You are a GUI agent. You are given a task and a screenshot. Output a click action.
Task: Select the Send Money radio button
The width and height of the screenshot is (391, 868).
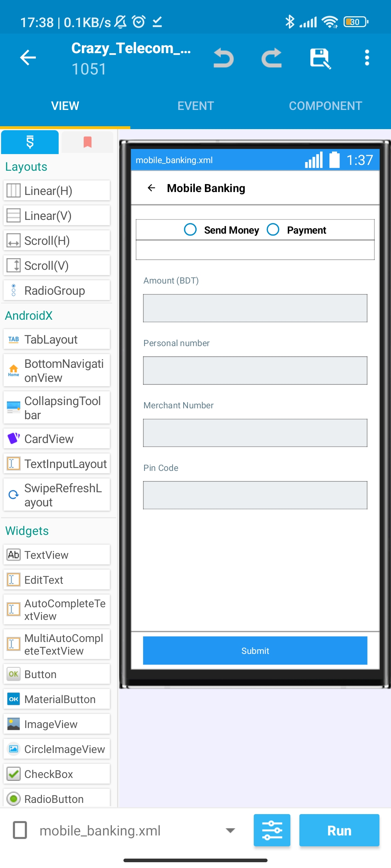tap(221, 230)
